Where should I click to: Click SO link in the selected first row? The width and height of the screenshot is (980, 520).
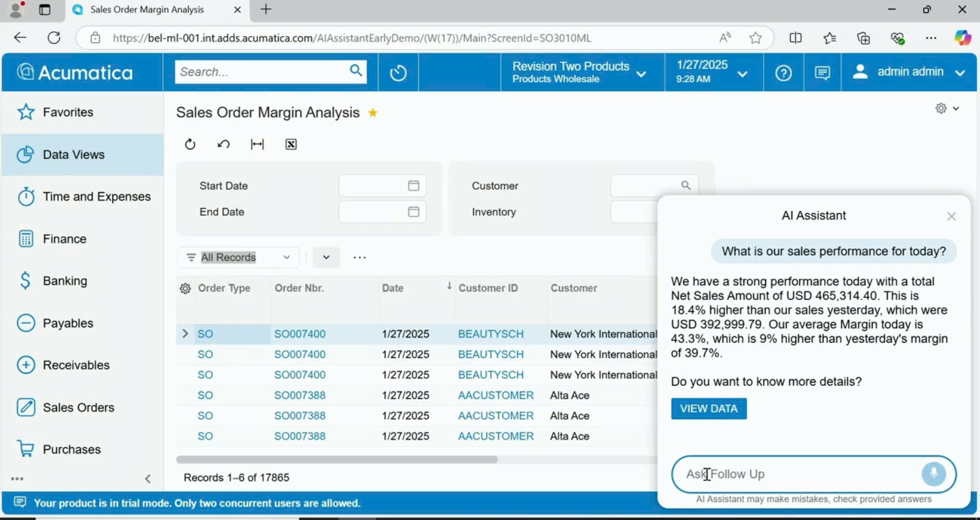point(205,334)
